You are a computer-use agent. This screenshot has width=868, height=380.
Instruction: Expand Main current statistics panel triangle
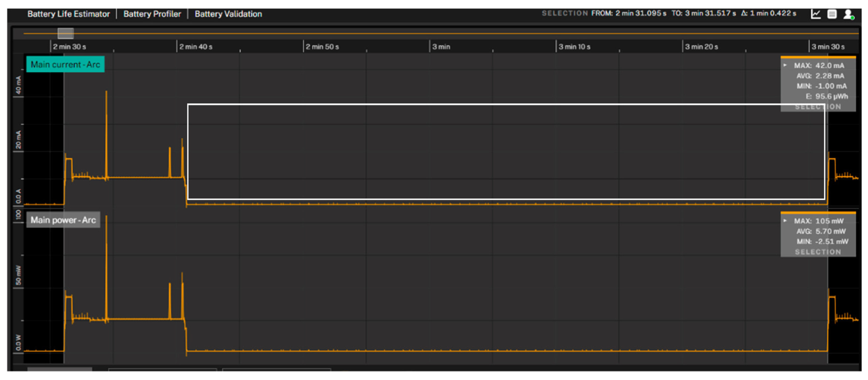tap(785, 65)
